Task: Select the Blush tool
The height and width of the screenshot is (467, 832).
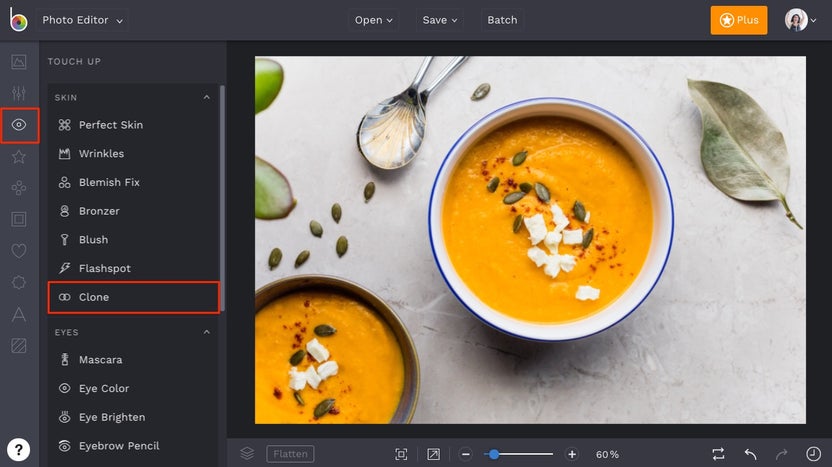Action: pyautogui.click(x=133, y=239)
